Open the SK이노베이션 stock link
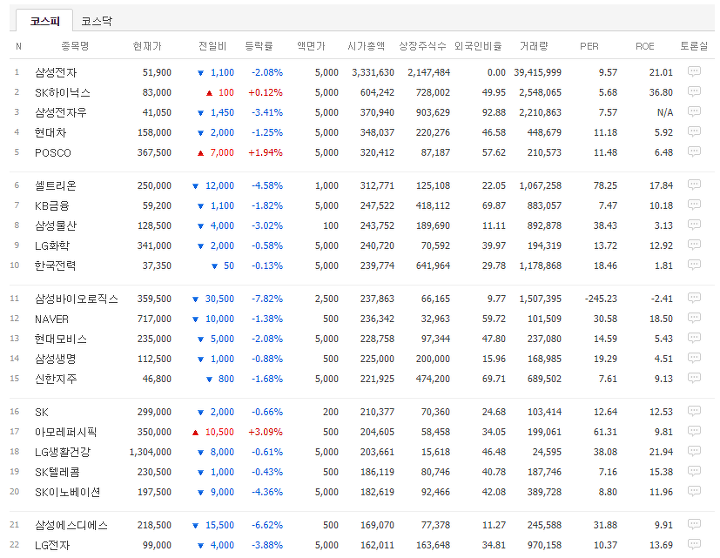Screen dimensions: 720x558 point(68,492)
